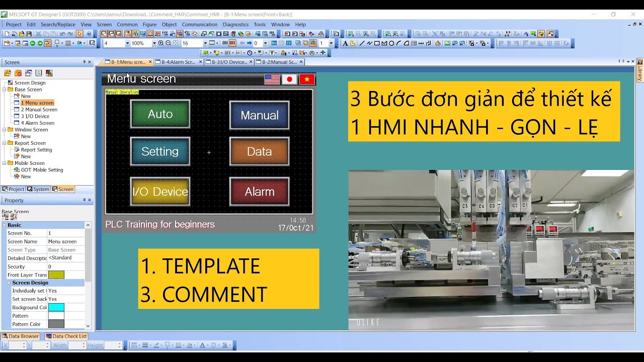The height and width of the screenshot is (362, 644).
Task: Select the Text figure tool (A icon)
Action: (345, 43)
